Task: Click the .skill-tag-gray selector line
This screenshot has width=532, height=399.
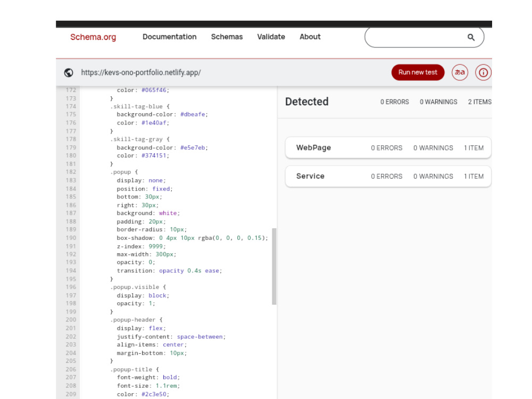Action: click(140, 139)
